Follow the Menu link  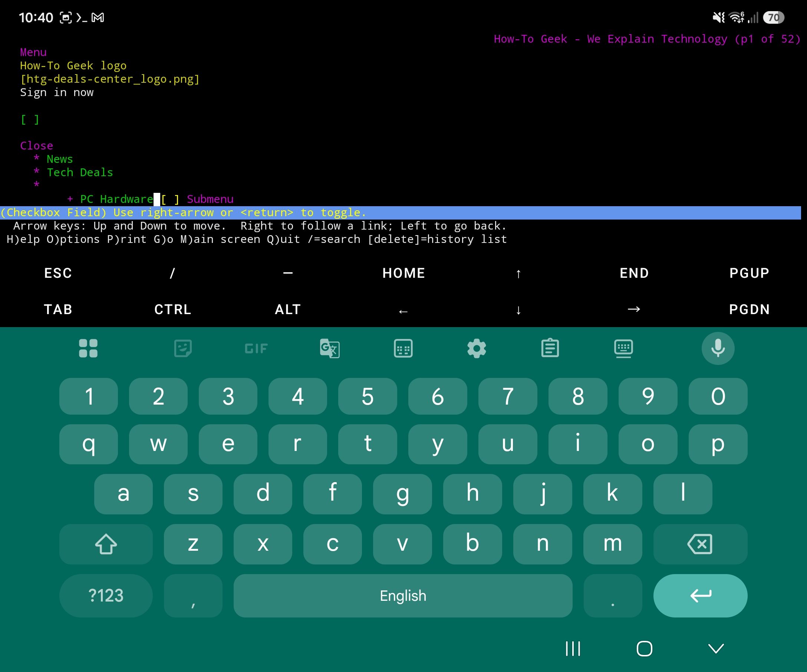(33, 53)
